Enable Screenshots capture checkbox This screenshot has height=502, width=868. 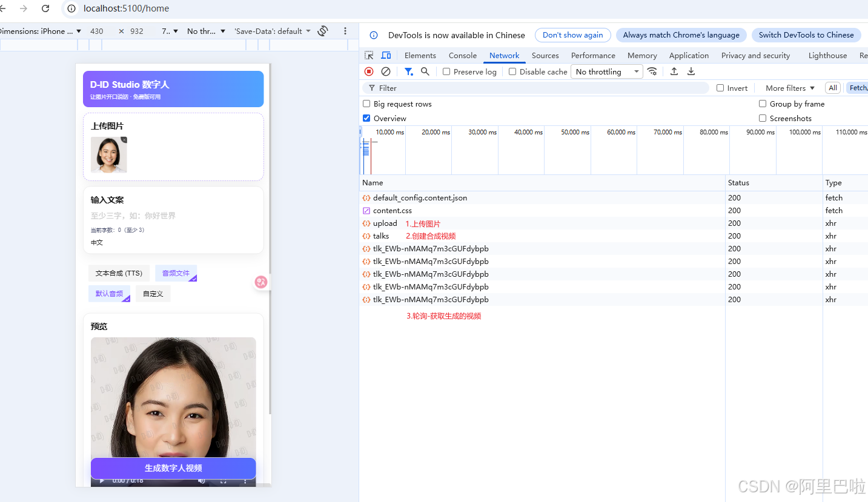point(763,118)
